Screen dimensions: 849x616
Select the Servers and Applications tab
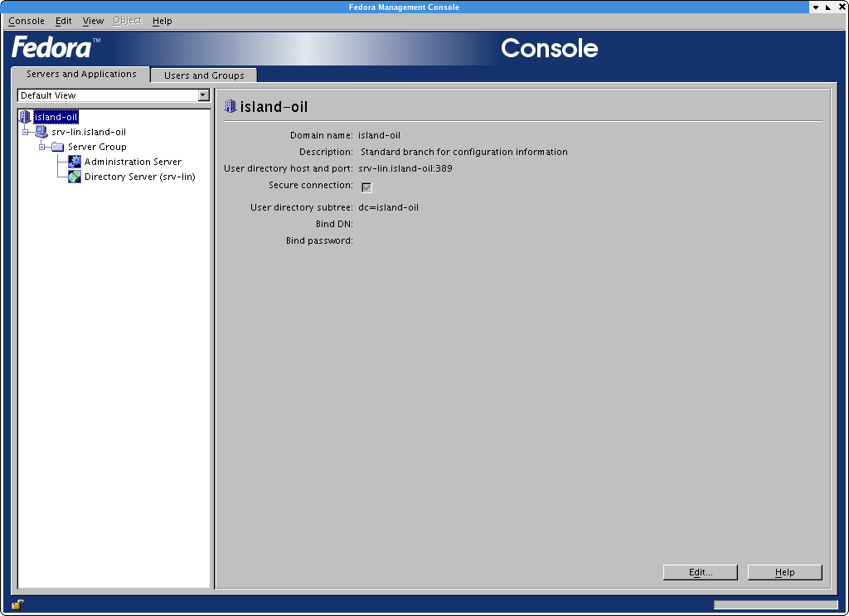pyautogui.click(x=81, y=74)
